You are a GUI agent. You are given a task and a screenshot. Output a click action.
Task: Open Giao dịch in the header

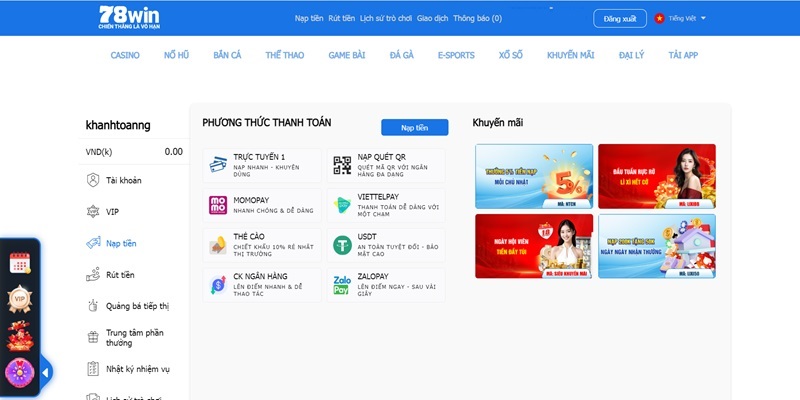(432, 18)
